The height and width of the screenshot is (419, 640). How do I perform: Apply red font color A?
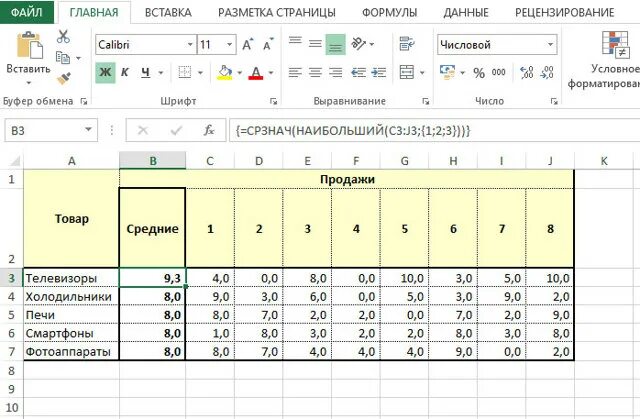[256, 73]
